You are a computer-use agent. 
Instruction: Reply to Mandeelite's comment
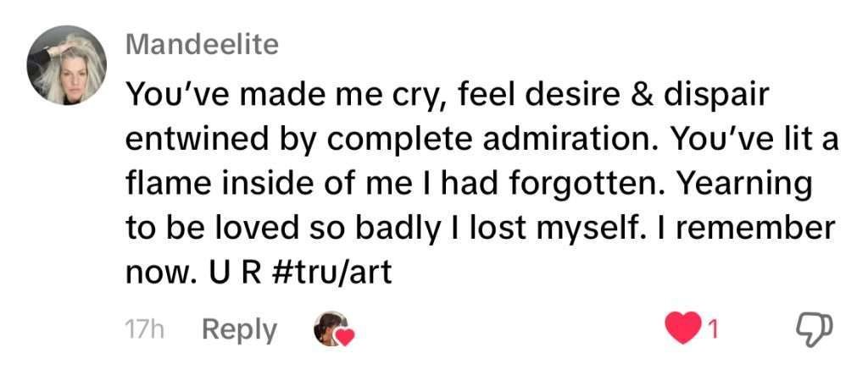[239, 330]
